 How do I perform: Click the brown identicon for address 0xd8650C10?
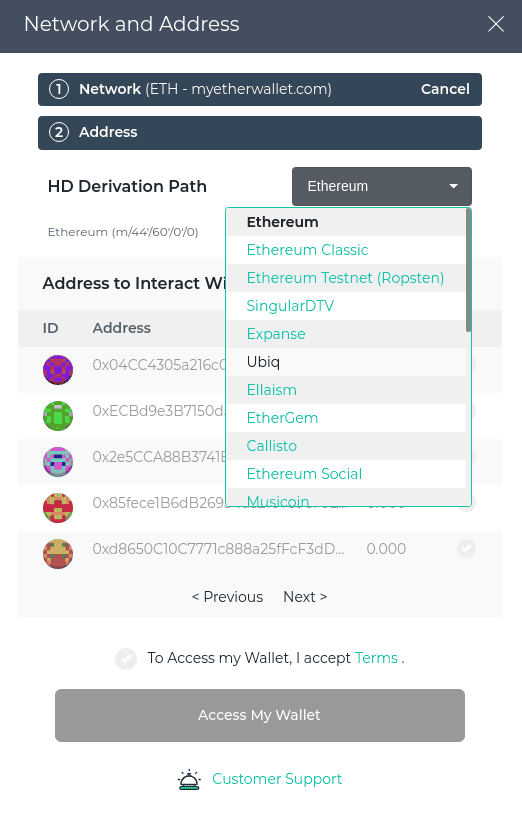[x=58, y=554]
